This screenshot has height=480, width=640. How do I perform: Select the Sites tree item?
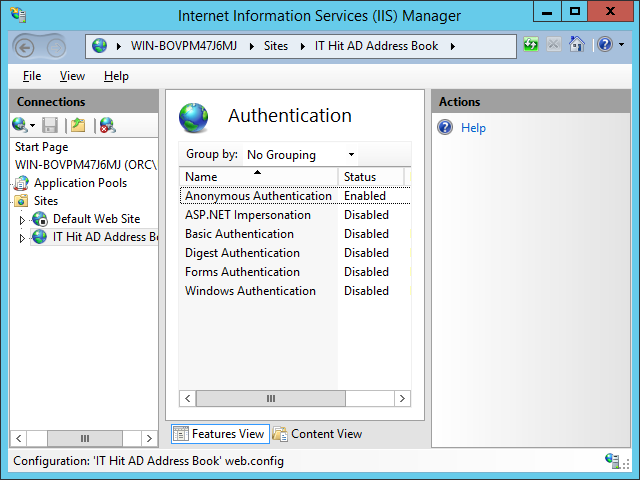(46, 201)
